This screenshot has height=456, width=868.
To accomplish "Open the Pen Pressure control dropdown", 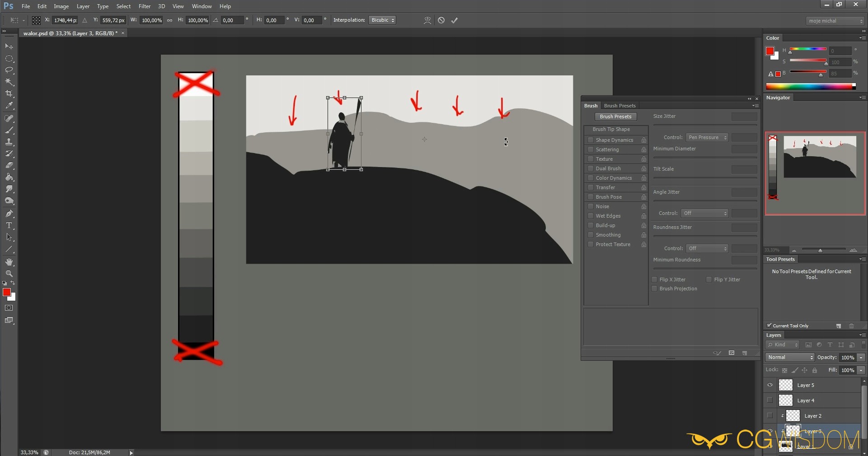I will coord(707,137).
